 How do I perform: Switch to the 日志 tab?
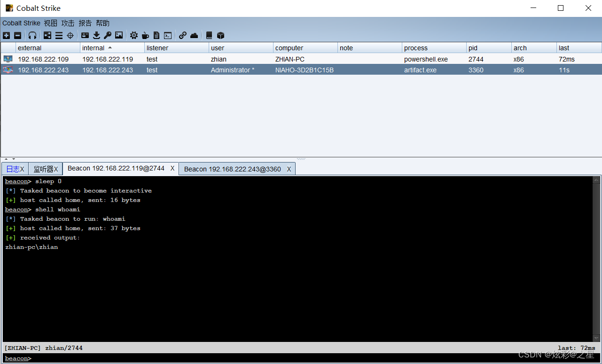tap(13, 169)
